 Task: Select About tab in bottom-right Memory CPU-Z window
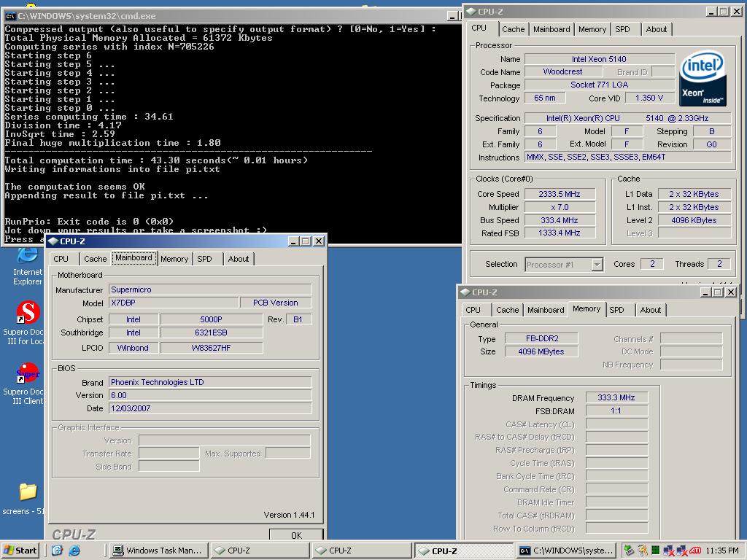pyautogui.click(x=650, y=309)
